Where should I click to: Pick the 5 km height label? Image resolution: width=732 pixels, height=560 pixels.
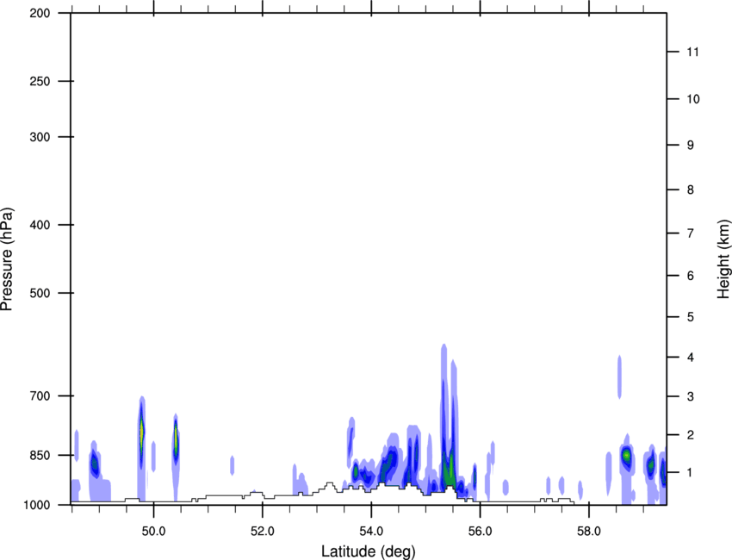690,317
